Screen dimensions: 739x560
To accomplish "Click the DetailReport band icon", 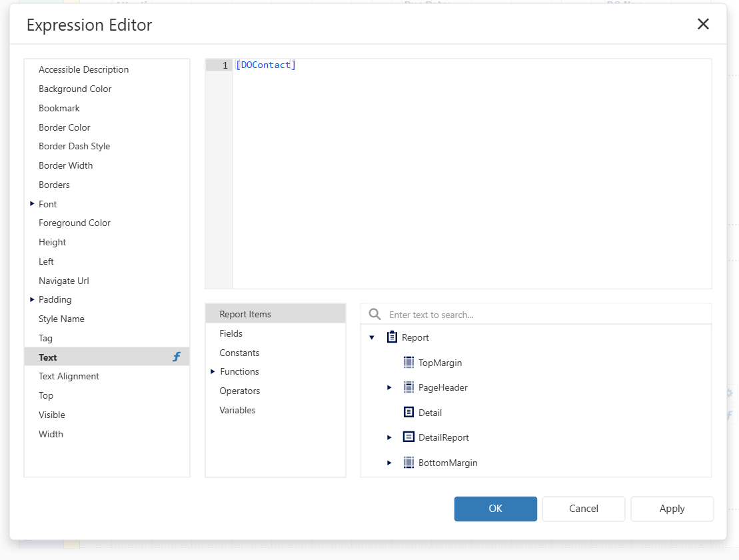I will (x=409, y=437).
